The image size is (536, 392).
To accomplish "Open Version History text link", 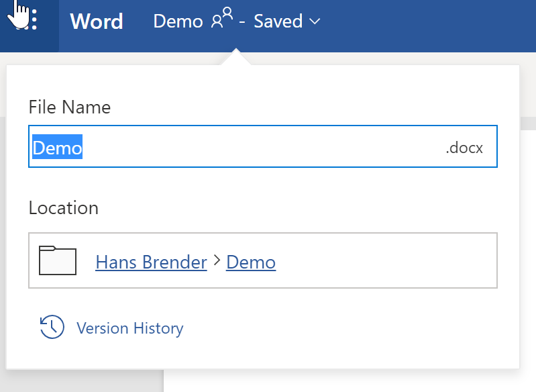I will click(x=129, y=328).
